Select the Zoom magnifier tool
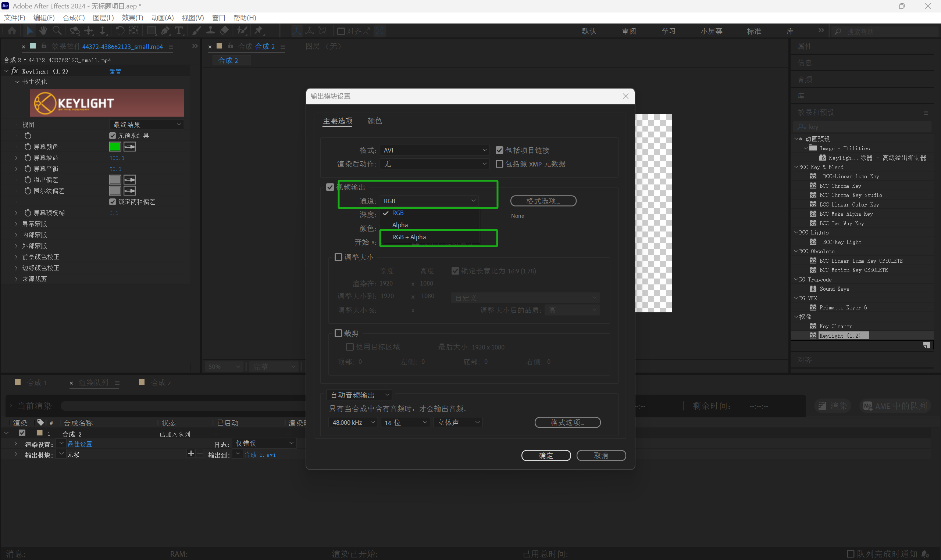The height and width of the screenshot is (560, 941). [x=57, y=31]
